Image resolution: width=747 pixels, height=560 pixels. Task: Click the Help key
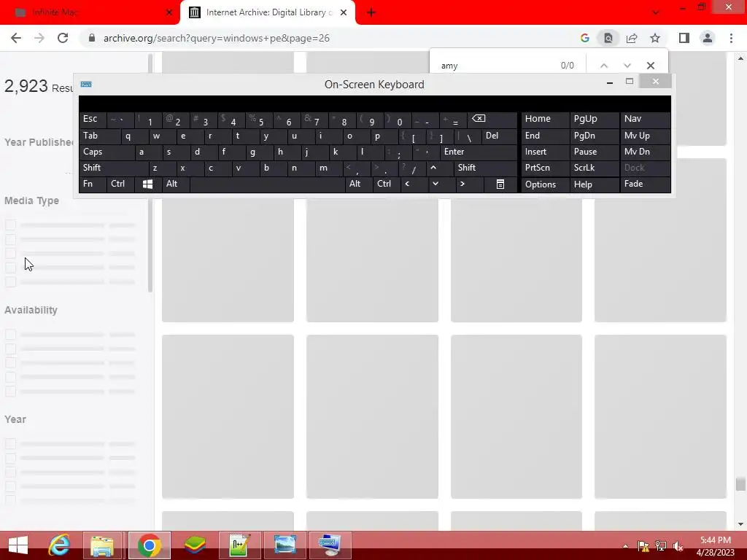pyautogui.click(x=594, y=184)
